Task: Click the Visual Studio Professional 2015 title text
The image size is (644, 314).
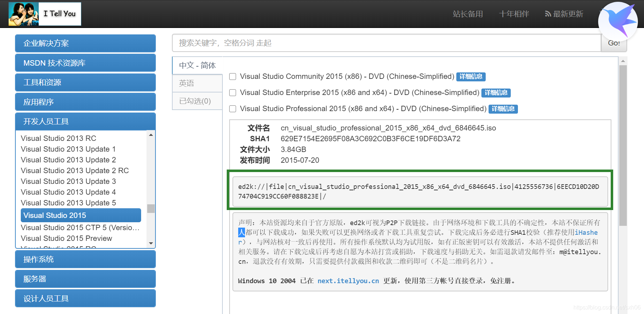Action: pos(363,109)
